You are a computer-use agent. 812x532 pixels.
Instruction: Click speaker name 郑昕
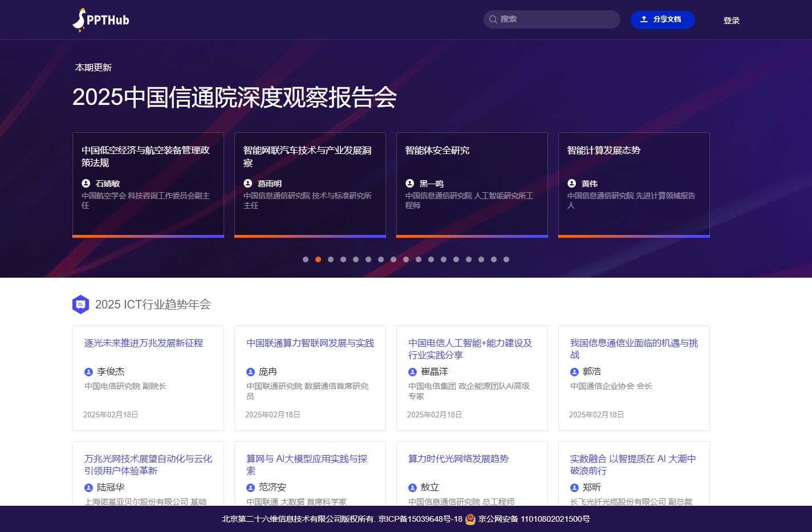(x=592, y=488)
